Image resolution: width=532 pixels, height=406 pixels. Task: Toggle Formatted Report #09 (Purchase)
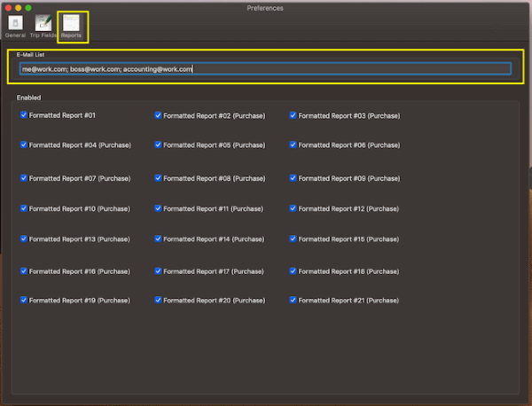click(x=293, y=178)
